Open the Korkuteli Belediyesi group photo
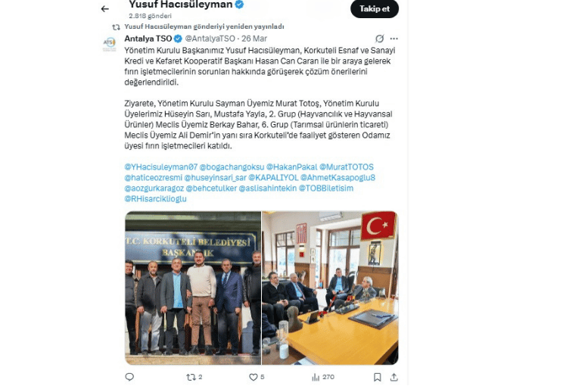Image resolution: width=588 pixels, height=386 pixels. pos(193,288)
